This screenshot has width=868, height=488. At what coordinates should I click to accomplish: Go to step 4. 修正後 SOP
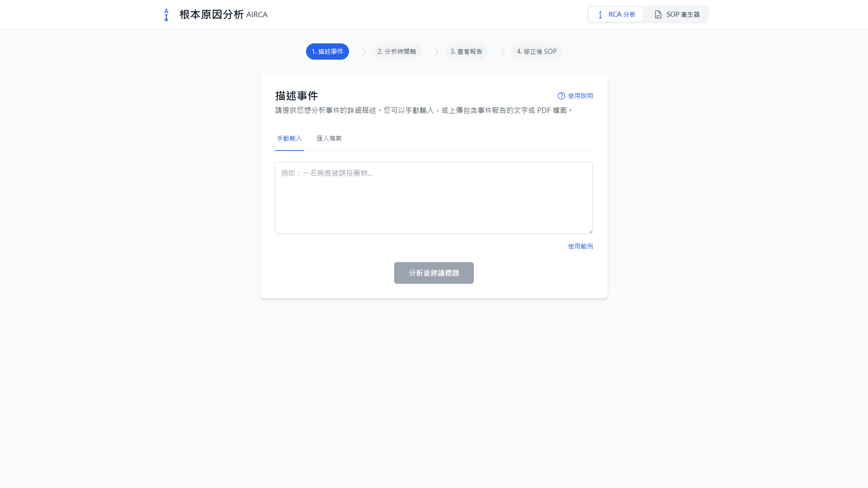[536, 52]
